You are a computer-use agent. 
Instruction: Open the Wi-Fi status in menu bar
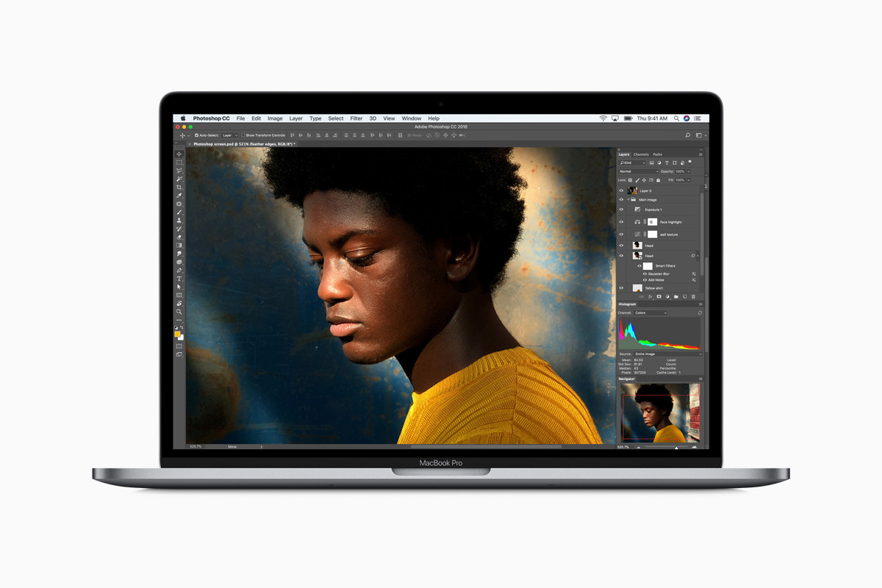point(603,118)
